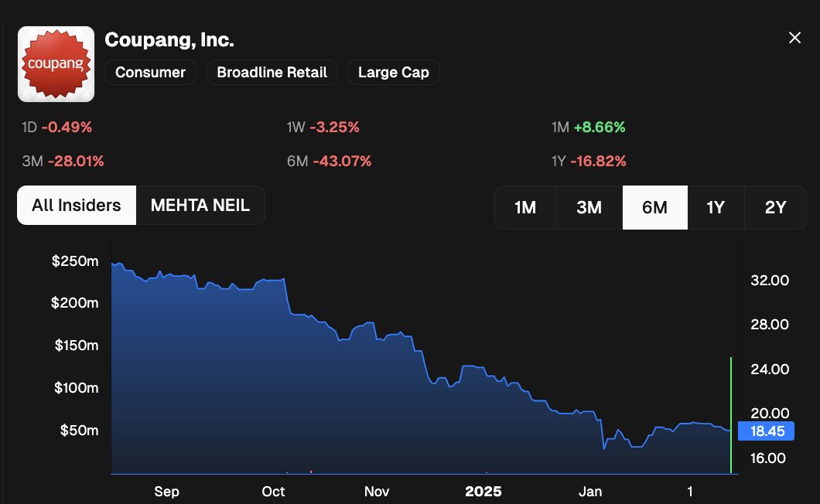Click the 16.00 price axis label
The height and width of the screenshot is (504, 820).
(x=767, y=458)
